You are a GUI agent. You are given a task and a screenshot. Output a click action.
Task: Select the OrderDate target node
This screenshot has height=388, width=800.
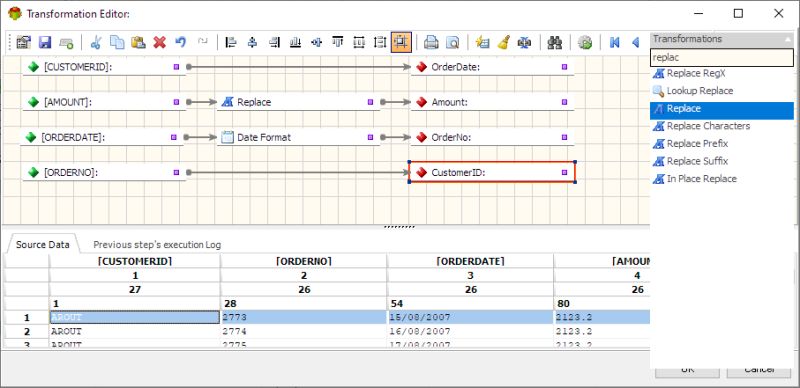tap(492, 67)
